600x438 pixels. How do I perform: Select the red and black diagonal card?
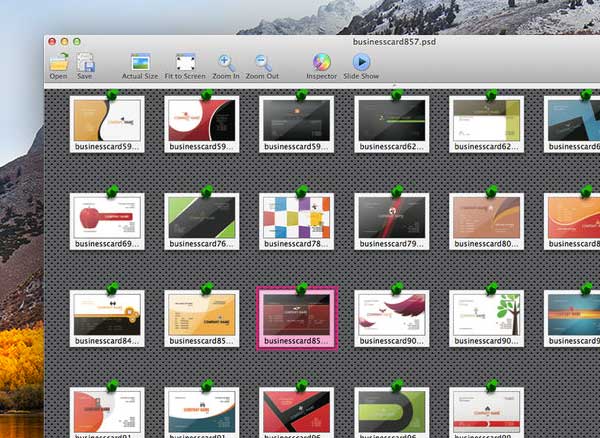pos(297,413)
